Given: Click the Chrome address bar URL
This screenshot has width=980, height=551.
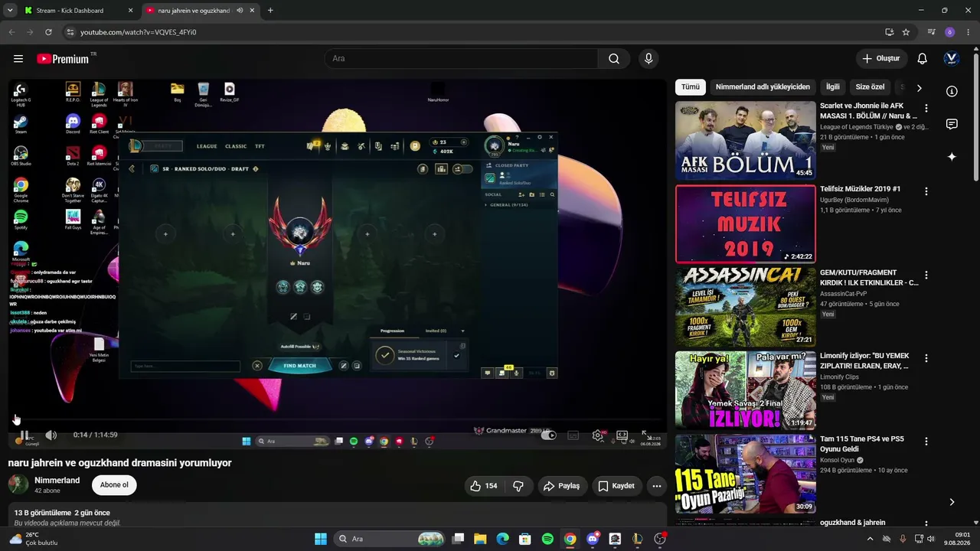Looking at the screenshot, I should [139, 32].
